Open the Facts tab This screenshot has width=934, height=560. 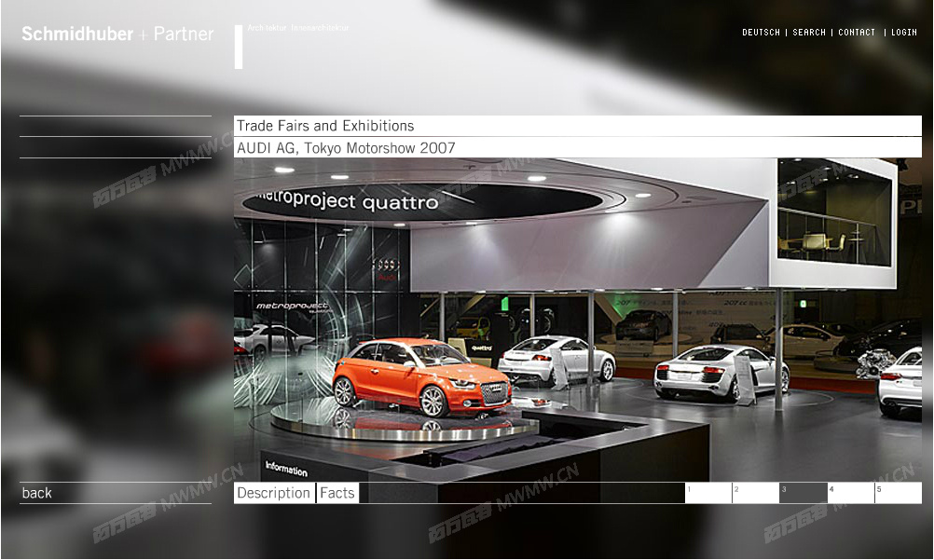tap(337, 493)
